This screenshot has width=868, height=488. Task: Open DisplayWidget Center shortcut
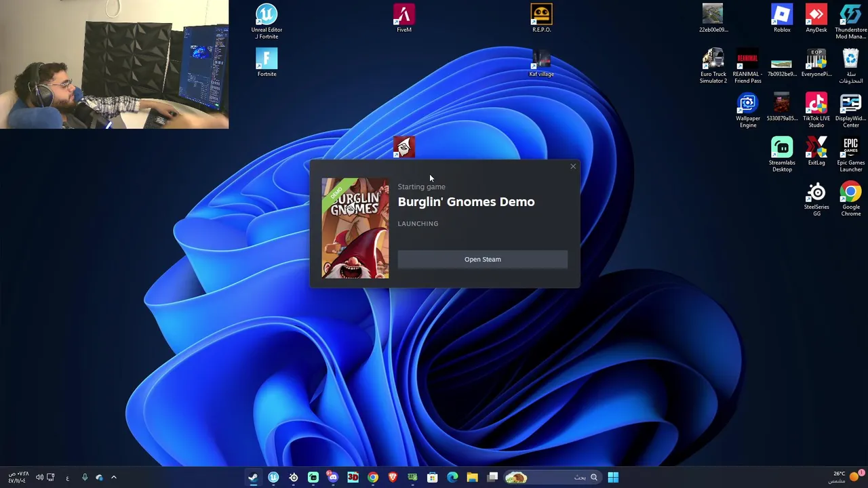point(850,110)
